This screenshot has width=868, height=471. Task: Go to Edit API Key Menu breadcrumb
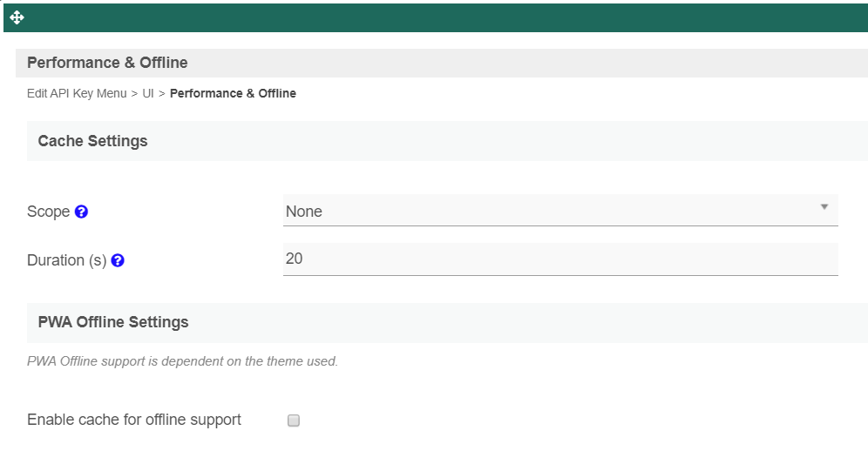tap(77, 93)
